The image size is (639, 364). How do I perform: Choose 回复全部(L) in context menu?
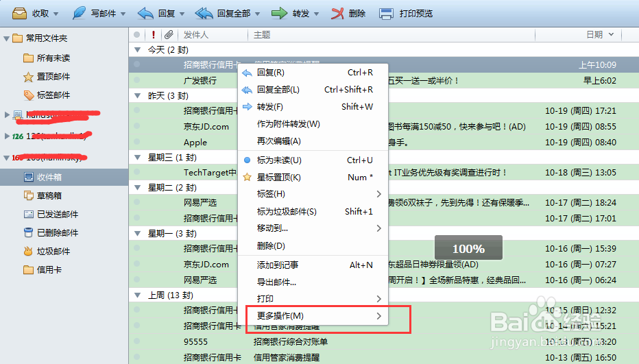(x=313, y=90)
